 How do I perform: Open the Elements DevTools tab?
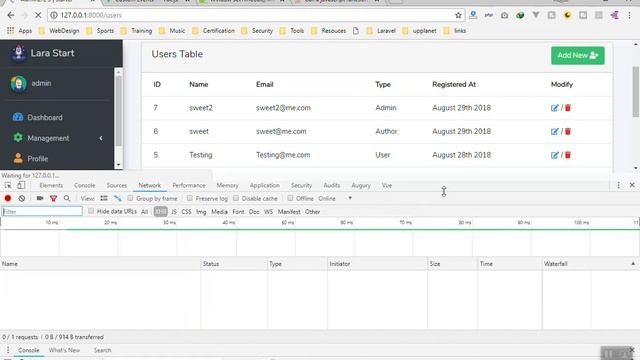point(51,185)
